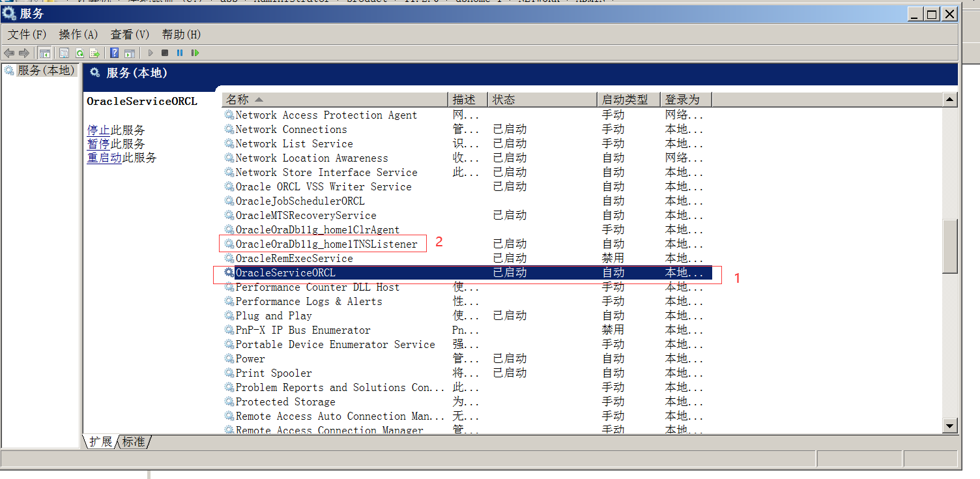
Task: Click the 重启动 service link
Action: (x=104, y=158)
